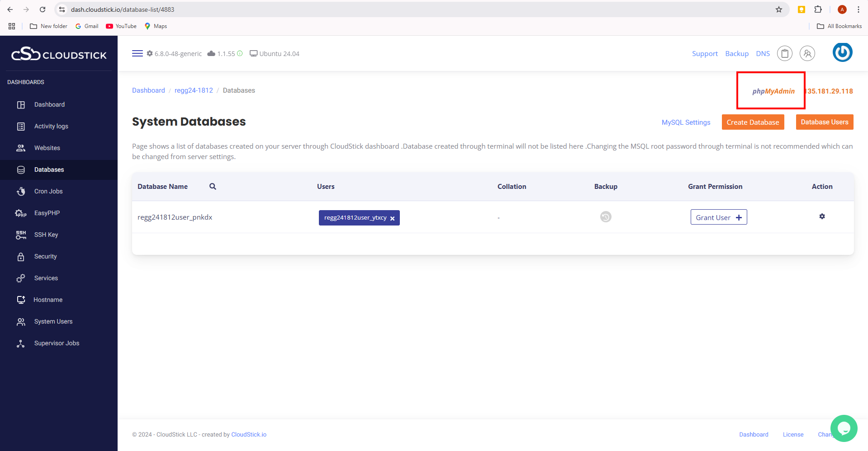This screenshot has width=868, height=451.
Task: Bookmark this page with the star icon
Action: 779,9
